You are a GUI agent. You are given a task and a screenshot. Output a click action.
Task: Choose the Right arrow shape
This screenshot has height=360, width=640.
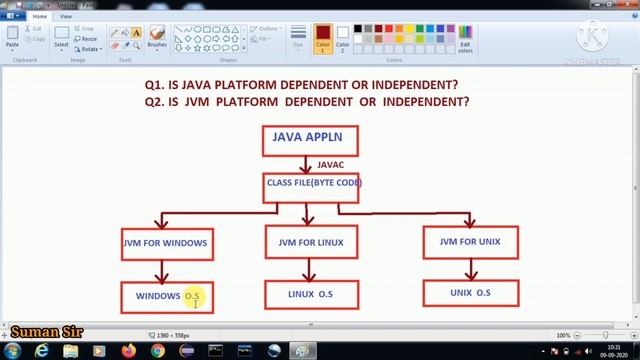216,39
